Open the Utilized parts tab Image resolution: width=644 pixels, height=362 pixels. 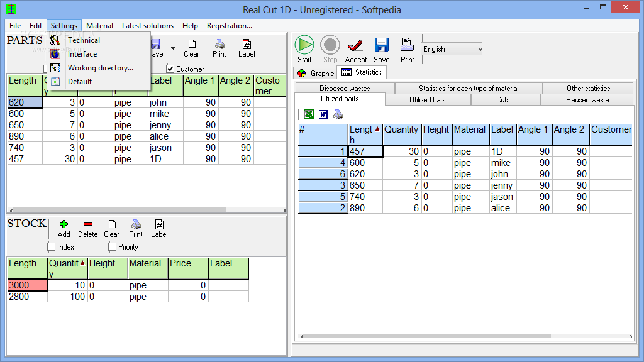pyautogui.click(x=340, y=99)
